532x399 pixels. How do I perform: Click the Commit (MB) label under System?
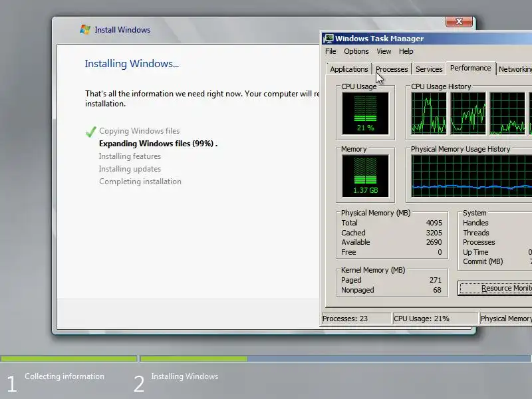(483, 261)
